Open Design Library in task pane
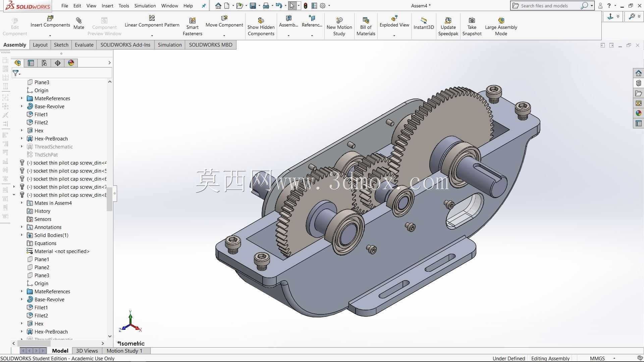Screen dimensions: 644x362 [638, 83]
